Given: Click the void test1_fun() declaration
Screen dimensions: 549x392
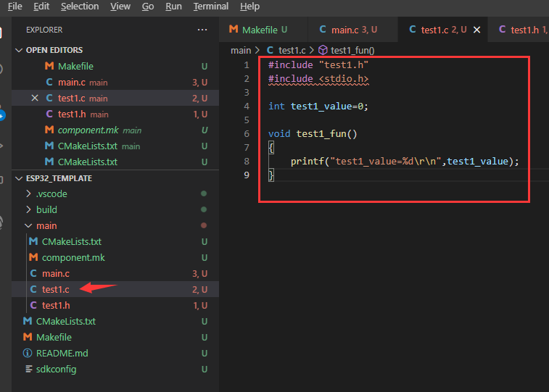Looking at the screenshot, I should point(313,133).
